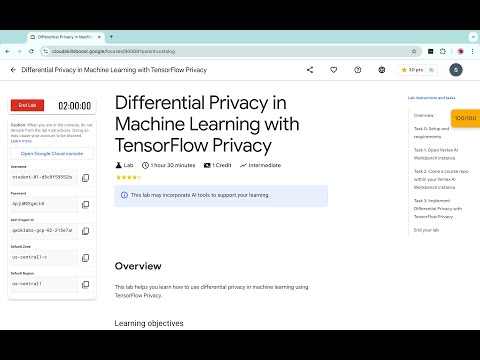The image size is (480, 360).
Task: Click the lab star rating
Action: pyautogui.click(x=129, y=177)
